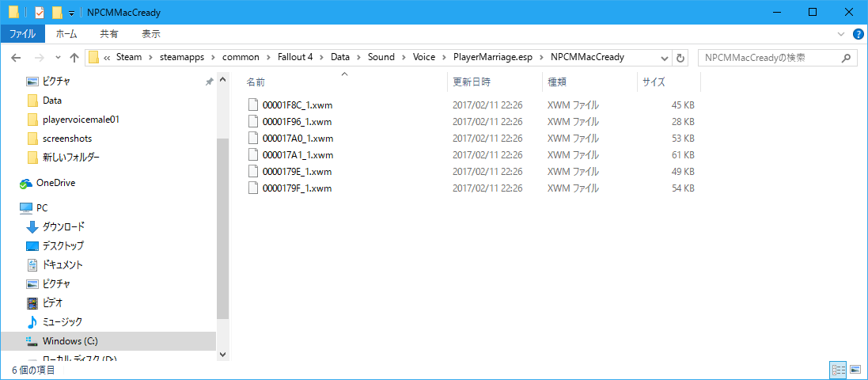Open the recent locations dropdown
This screenshot has width=868, height=380.
pyautogui.click(x=59, y=58)
